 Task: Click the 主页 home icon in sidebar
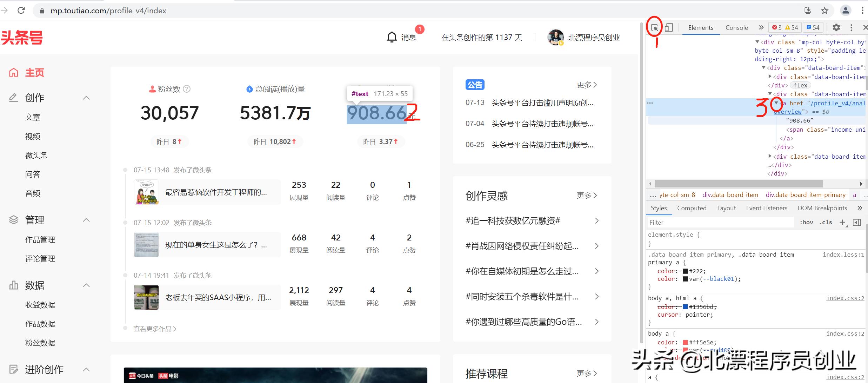13,72
